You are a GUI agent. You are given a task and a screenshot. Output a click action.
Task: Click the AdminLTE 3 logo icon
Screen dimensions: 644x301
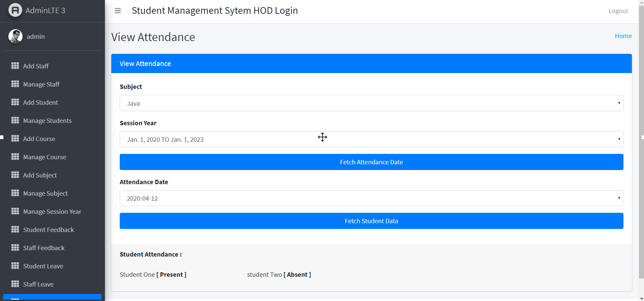[x=15, y=10]
